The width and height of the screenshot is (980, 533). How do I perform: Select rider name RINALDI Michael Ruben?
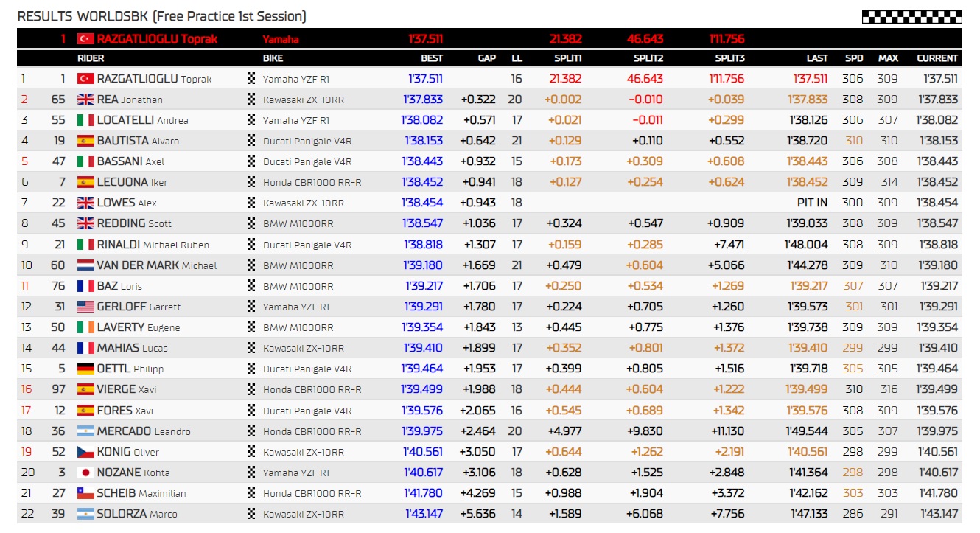pos(153,244)
